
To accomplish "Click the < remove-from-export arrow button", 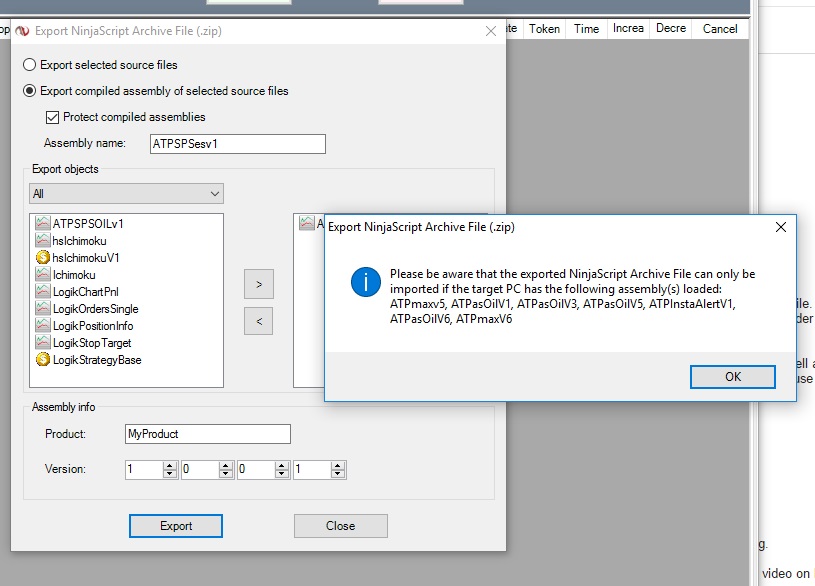I will pos(259,321).
